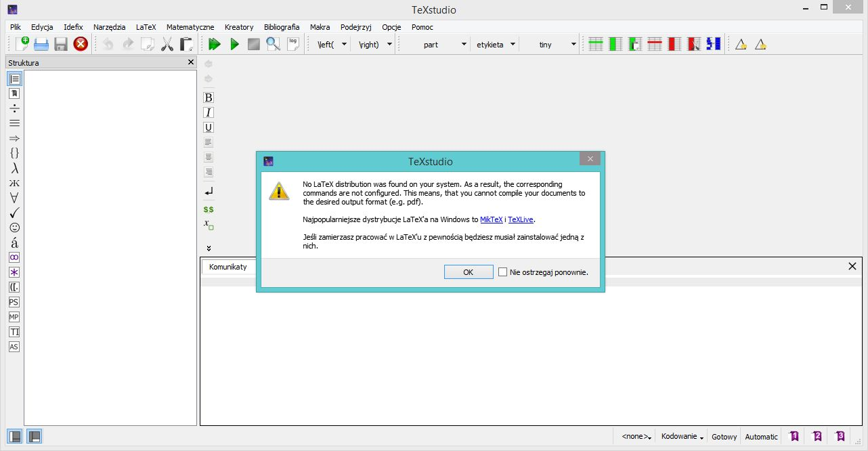Click the subscript x icon

(x=209, y=225)
